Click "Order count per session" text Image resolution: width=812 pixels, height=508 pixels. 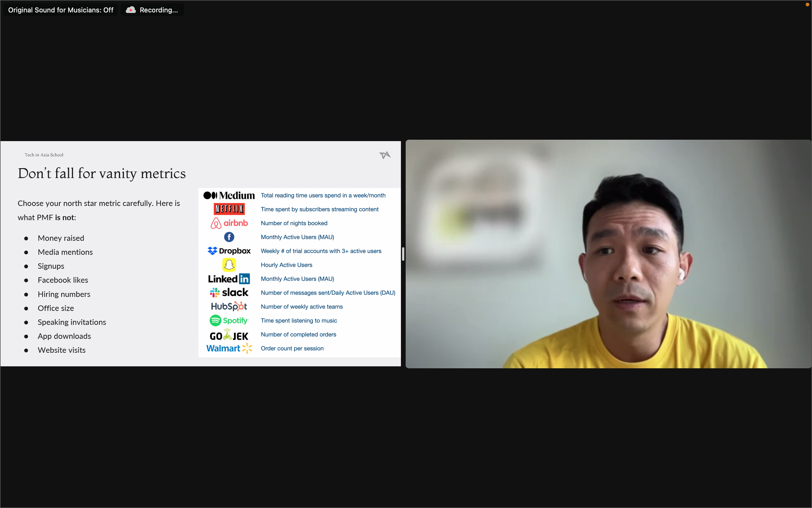[x=292, y=349]
